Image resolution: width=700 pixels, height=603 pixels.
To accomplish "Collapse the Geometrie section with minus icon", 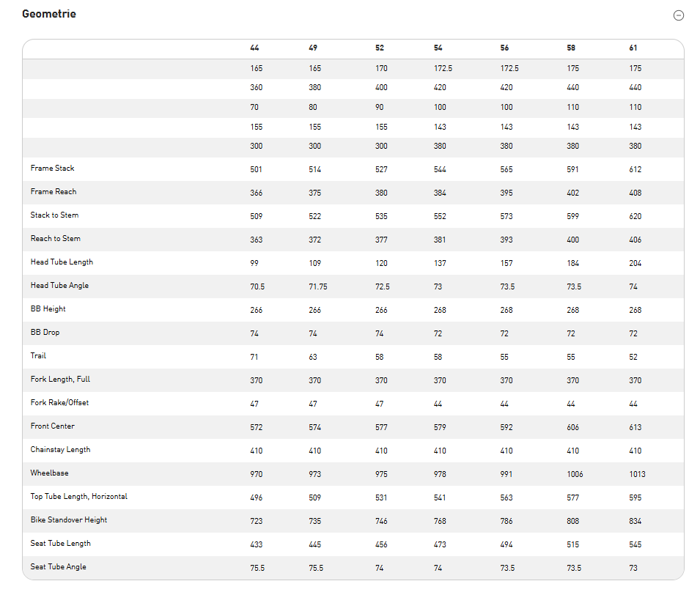I will (x=678, y=15).
